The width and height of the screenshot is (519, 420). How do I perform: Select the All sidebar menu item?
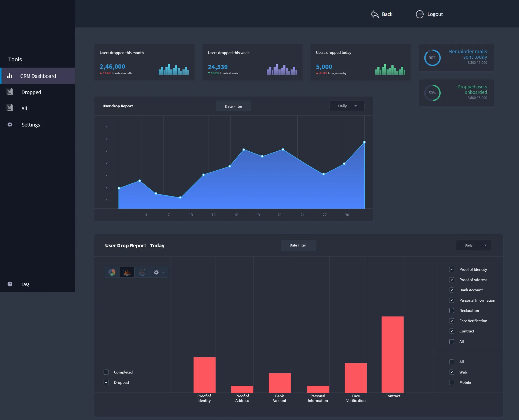tap(24, 108)
